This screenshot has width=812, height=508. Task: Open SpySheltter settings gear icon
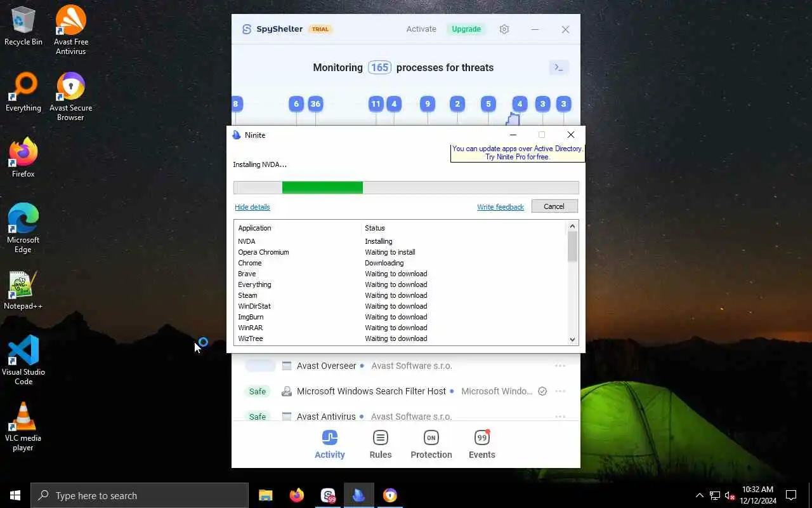click(x=504, y=29)
